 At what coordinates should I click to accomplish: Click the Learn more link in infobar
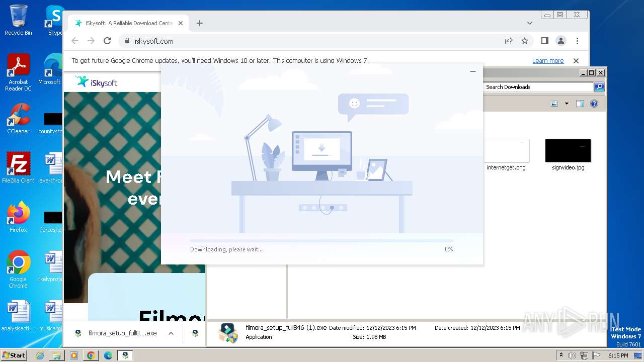point(548,61)
